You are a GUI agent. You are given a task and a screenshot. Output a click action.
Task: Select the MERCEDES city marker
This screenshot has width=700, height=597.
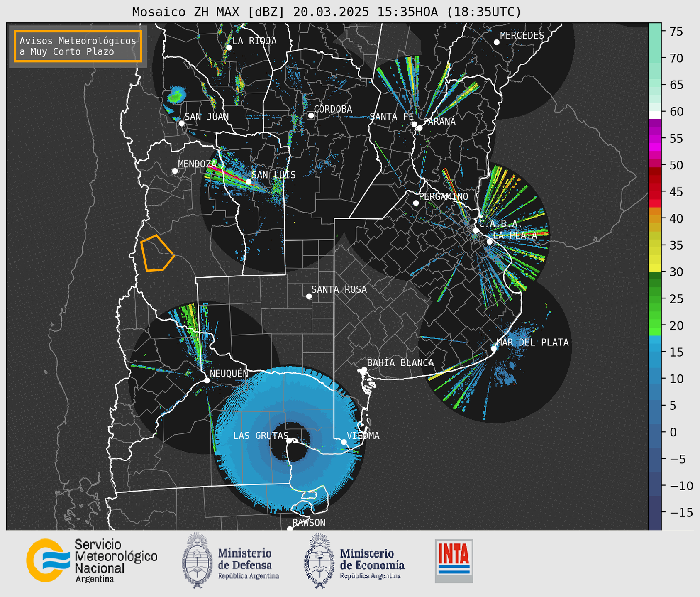pyautogui.click(x=497, y=42)
